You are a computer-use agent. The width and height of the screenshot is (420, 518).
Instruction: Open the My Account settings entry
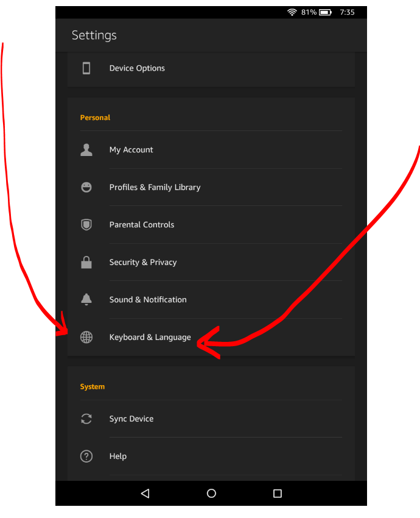tap(131, 150)
